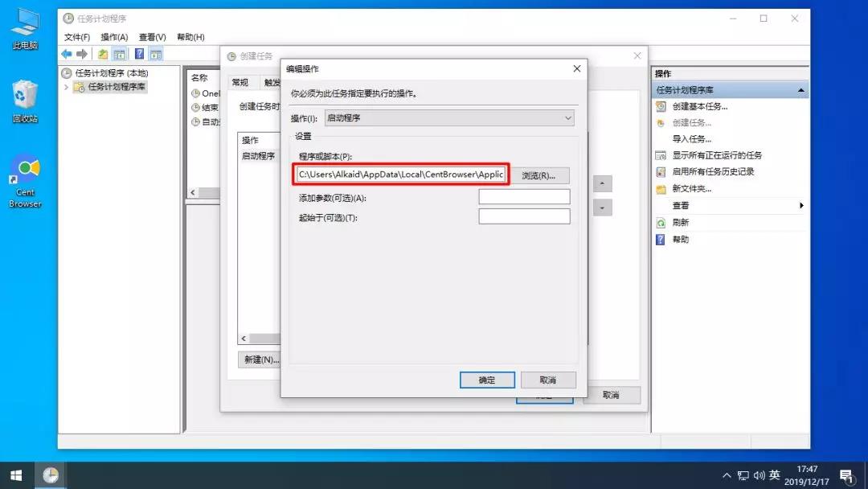
Task: Click the 新文件夹 (New Folder) icon
Action: (x=661, y=188)
